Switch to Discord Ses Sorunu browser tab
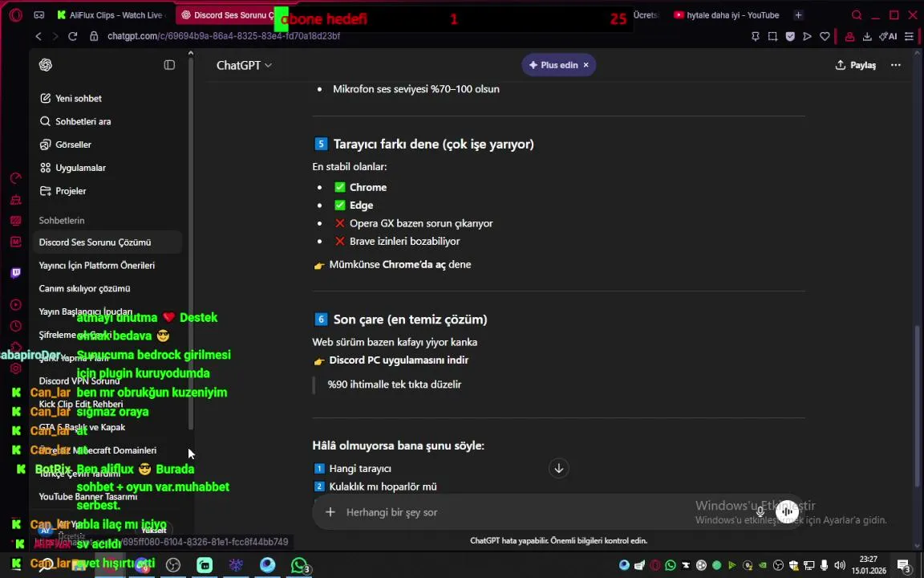 click(x=227, y=15)
